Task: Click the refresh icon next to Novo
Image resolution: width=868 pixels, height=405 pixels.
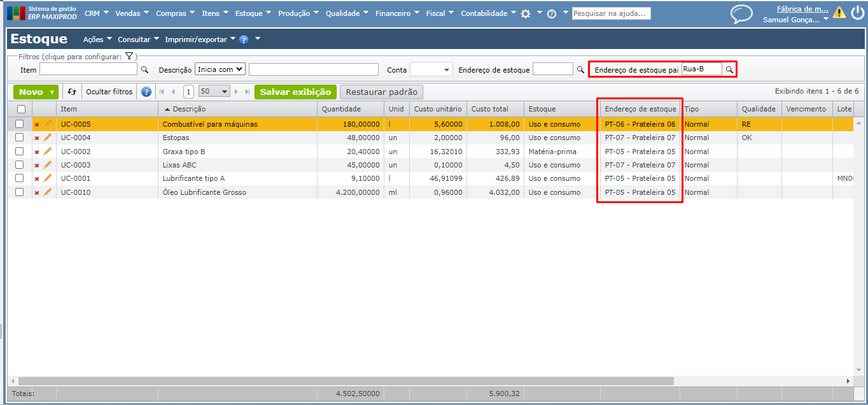Action: tap(72, 92)
